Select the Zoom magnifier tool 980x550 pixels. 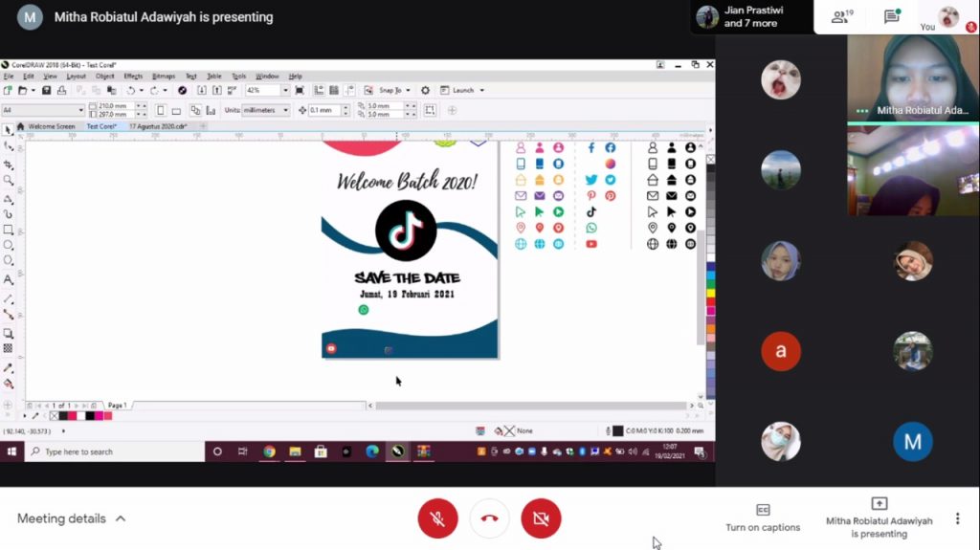pos(8,181)
